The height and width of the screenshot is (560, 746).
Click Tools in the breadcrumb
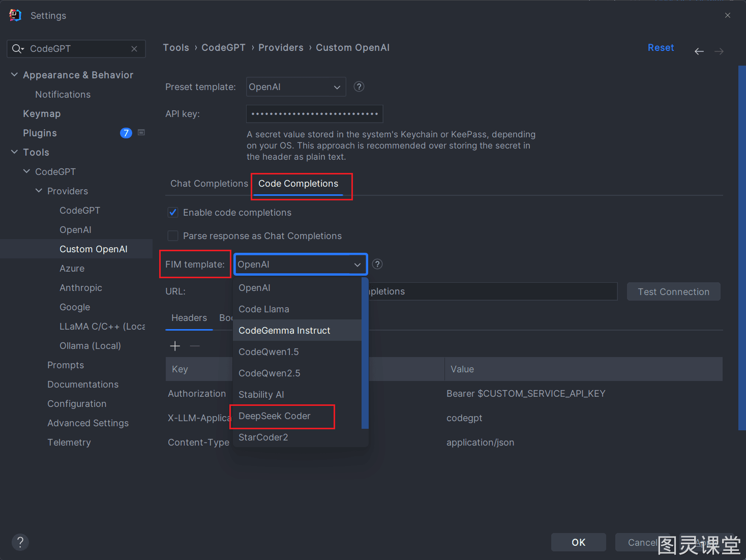click(x=176, y=47)
